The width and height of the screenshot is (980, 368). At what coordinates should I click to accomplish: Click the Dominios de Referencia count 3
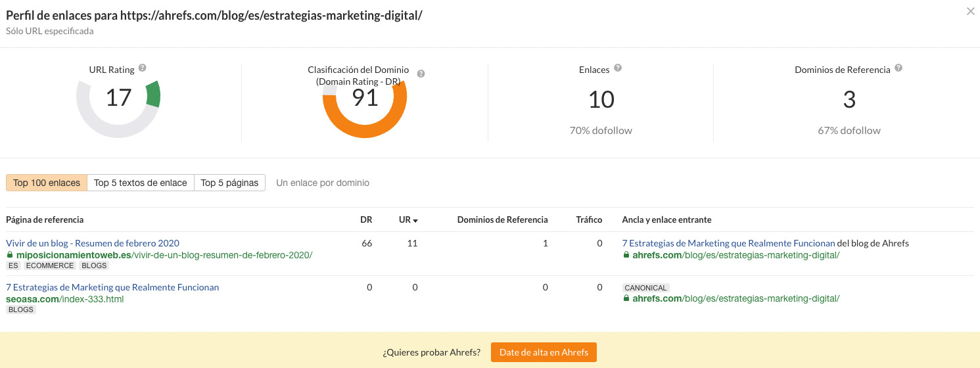pyautogui.click(x=849, y=100)
